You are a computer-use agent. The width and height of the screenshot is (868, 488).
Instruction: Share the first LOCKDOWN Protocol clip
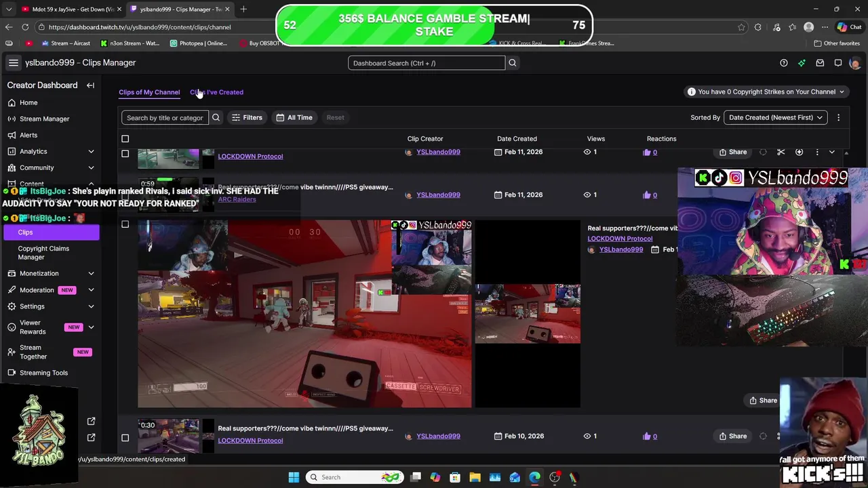[x=733, y=152]
